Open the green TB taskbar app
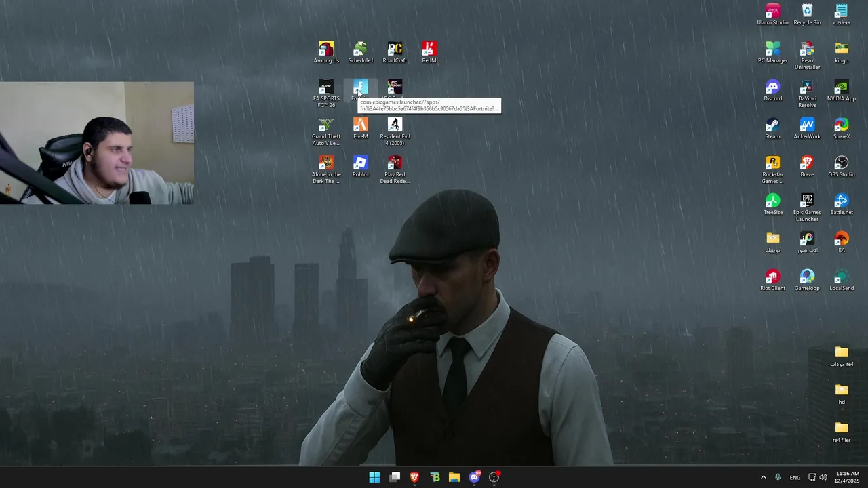The height and width of the screenshot is (488, 868). point(435,477)
